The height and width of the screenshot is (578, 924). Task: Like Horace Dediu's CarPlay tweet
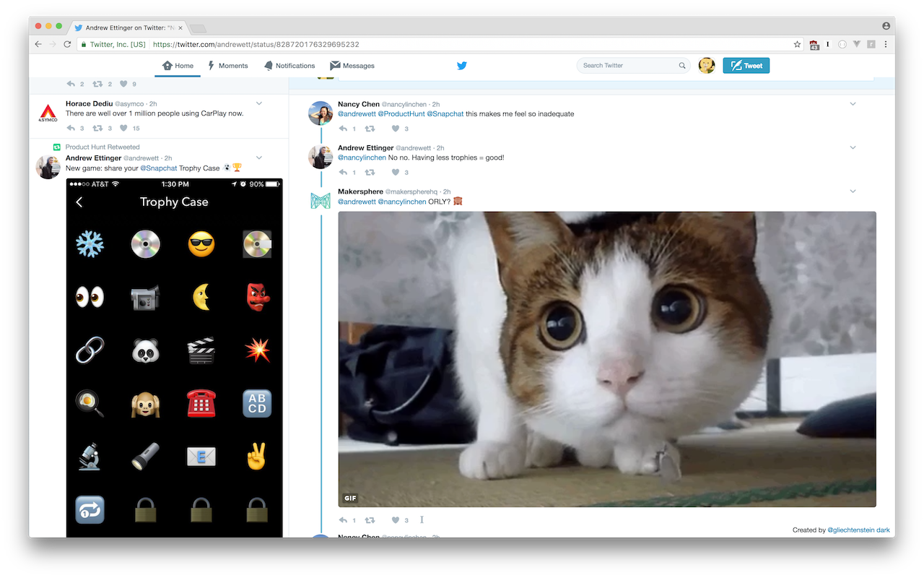coord(123,128)
